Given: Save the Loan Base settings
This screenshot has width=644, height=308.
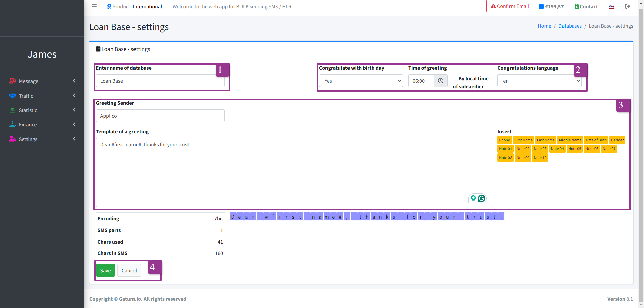Looking at the screenshot, I should 105,270.
